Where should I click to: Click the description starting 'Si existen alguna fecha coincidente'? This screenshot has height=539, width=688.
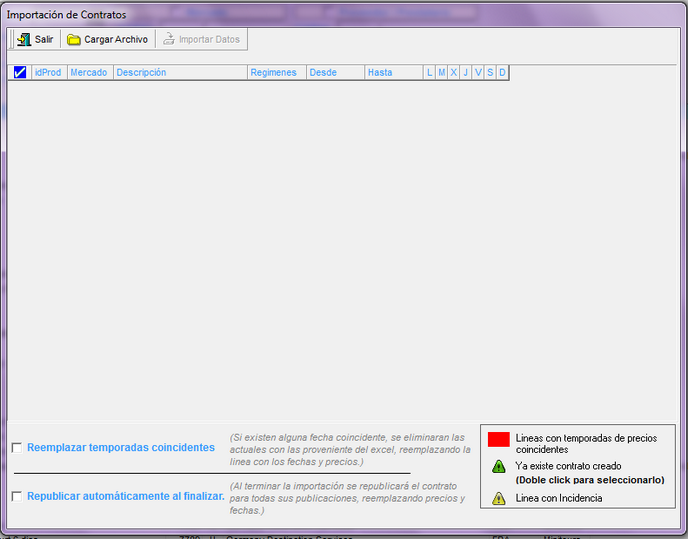point(350,450)
